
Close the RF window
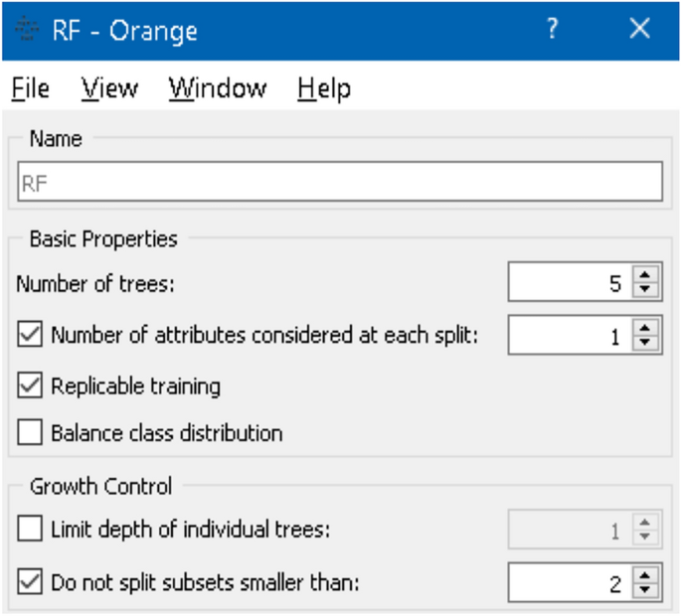coord(639,30)
